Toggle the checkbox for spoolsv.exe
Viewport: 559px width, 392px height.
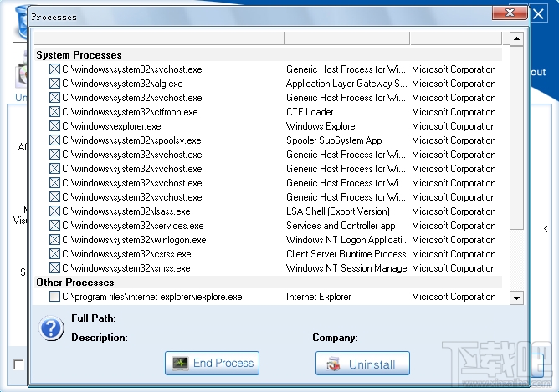[54, 140]
